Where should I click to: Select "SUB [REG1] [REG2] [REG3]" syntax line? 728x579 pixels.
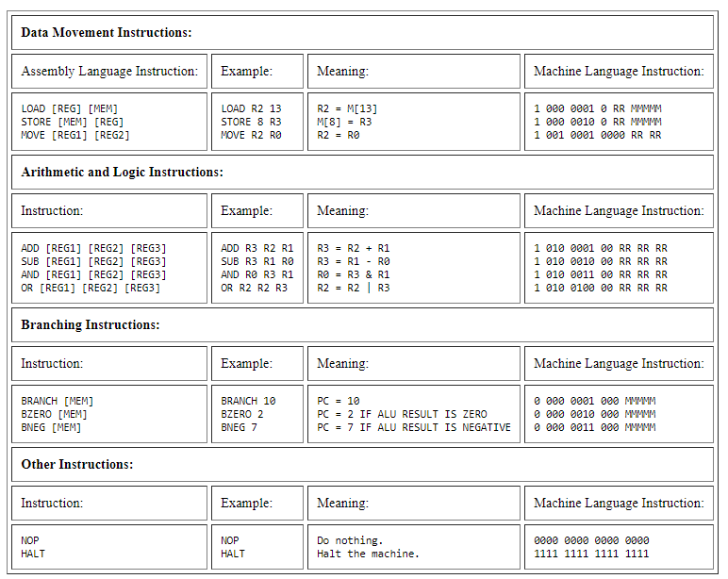tap(93, 262)
